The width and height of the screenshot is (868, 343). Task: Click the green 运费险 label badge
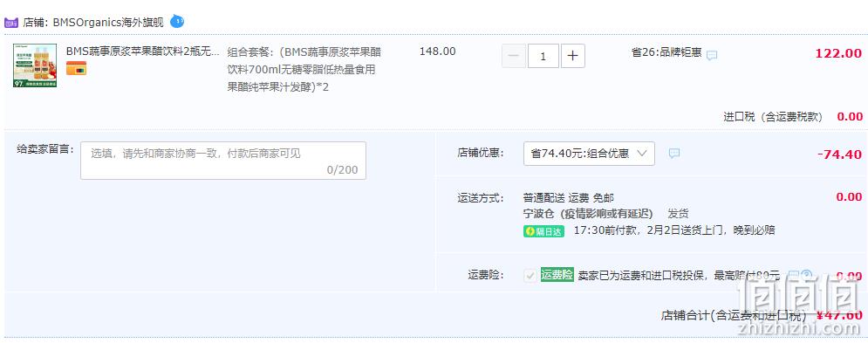pyautogui.click(x=557, y=275)
